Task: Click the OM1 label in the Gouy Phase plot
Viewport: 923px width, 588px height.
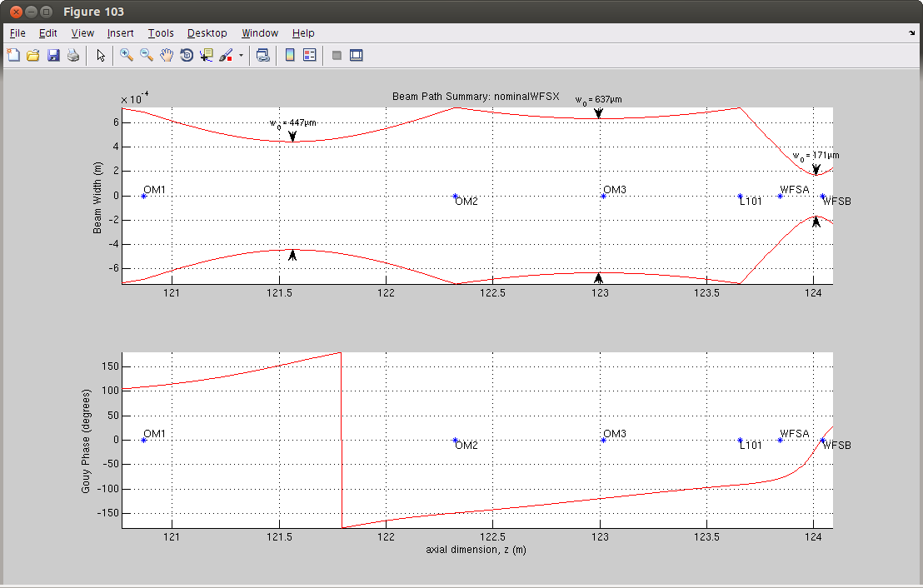Action: [x=154, y=434]
